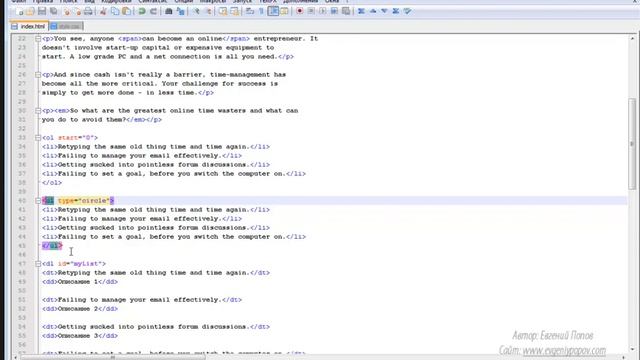
Task: Switch to the index.html tab
Action: coord(29,27)
